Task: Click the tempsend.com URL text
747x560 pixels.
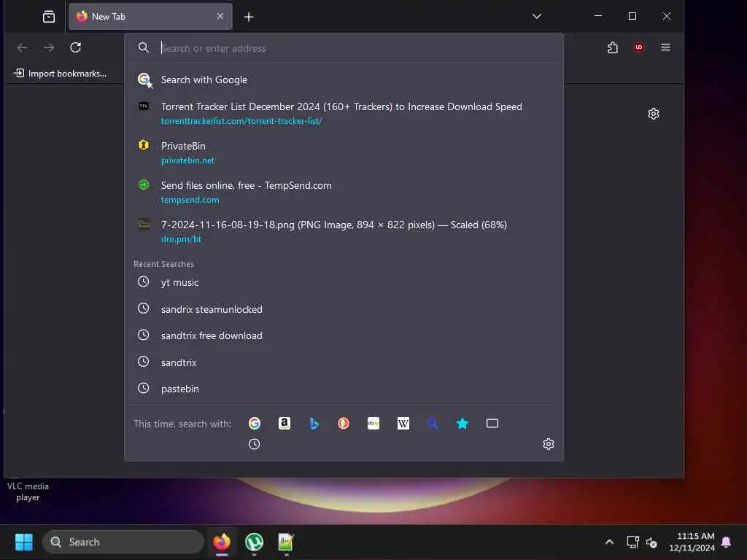Action: point(190,200)
